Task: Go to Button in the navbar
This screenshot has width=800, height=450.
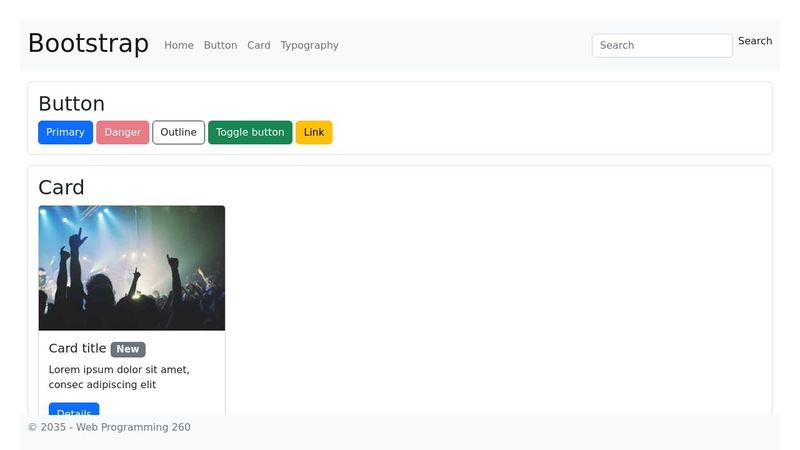Action: point(220,45)
